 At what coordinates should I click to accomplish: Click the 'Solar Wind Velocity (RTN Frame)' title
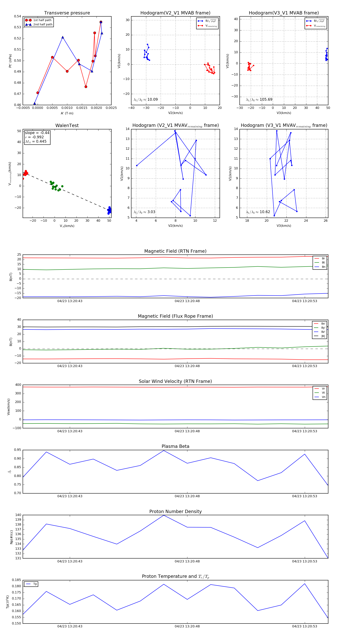175,381
